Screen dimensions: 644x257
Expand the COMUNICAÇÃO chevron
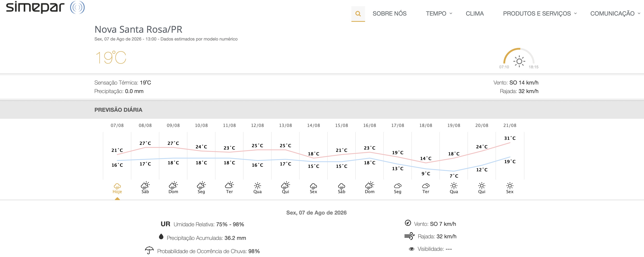639,13
